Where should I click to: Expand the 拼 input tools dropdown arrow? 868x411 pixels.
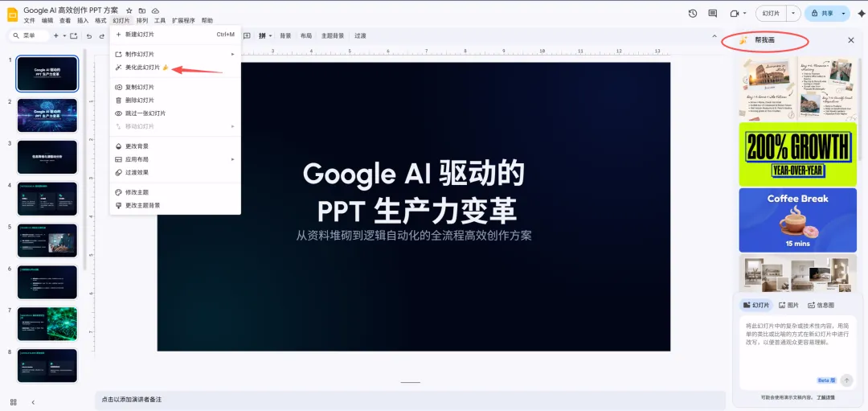click(x=271, y=35)
